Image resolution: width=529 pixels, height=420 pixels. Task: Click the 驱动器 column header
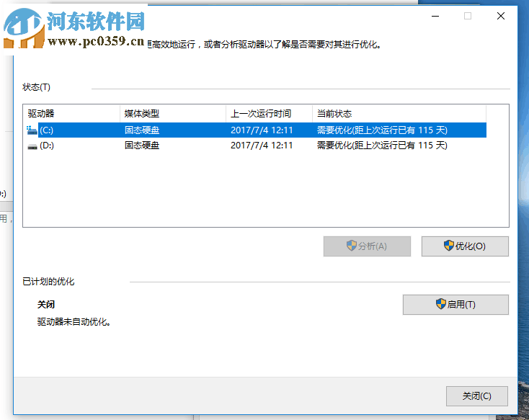pyautogui.click(x=71, y=114)
